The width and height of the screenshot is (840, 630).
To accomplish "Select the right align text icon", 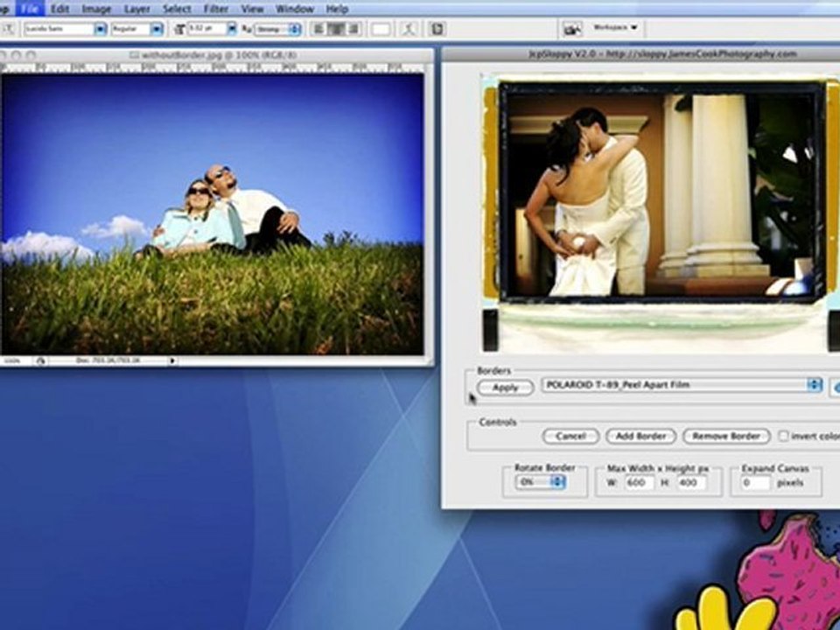I will pos(353,29).
